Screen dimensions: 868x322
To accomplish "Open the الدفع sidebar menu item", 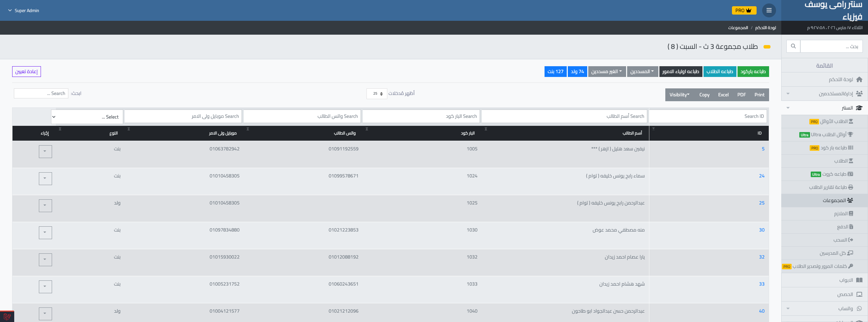I will tap(844, 227).
